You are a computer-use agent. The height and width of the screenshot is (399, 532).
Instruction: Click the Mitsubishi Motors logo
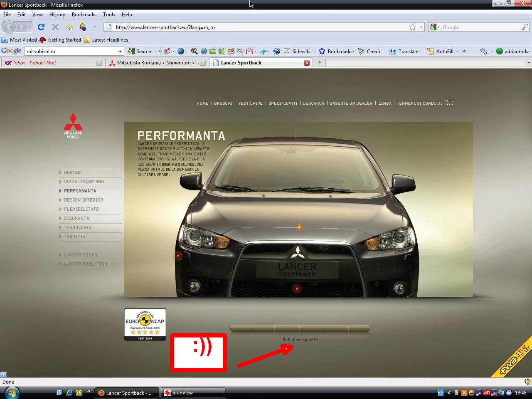click(73, 126)
